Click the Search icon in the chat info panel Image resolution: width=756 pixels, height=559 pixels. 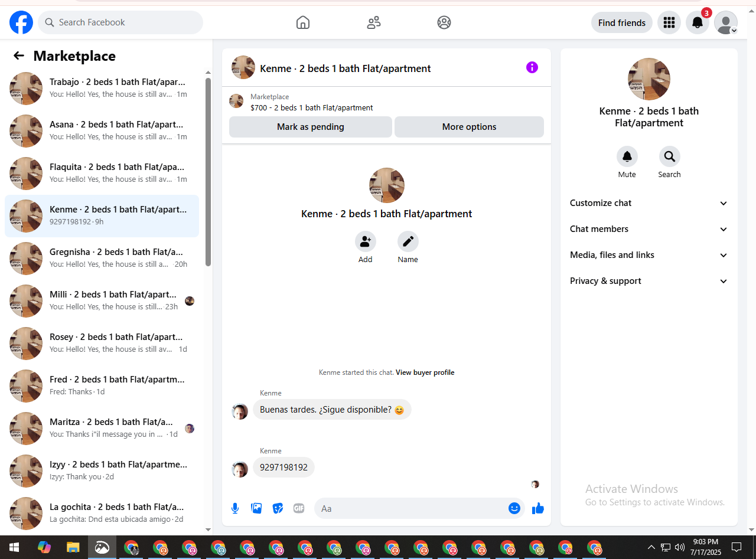[x=670, y=156]
